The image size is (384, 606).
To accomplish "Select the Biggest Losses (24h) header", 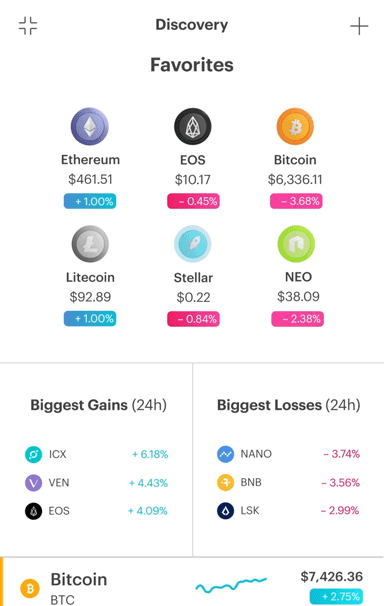I will pyautogui.click(x=289, y=405).
